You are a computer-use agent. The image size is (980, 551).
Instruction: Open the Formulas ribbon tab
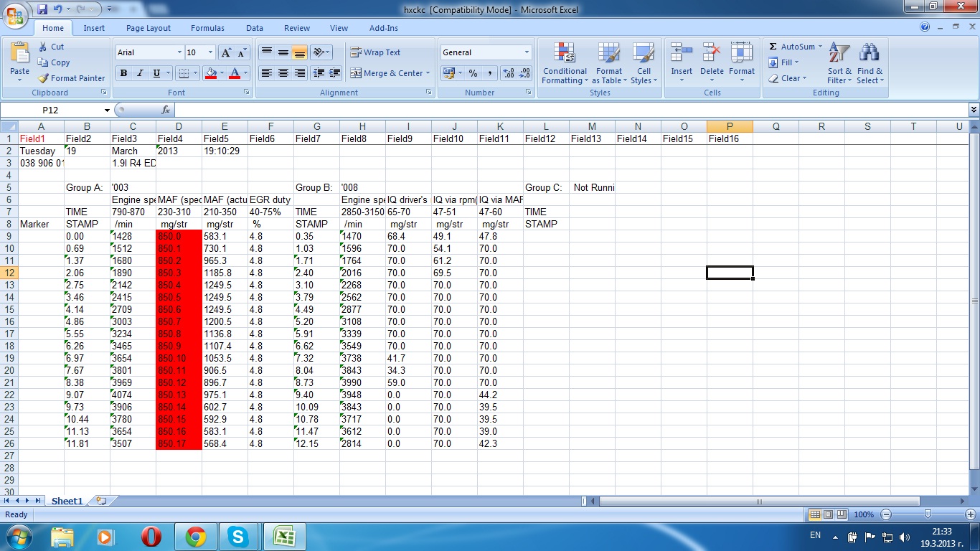207,28
